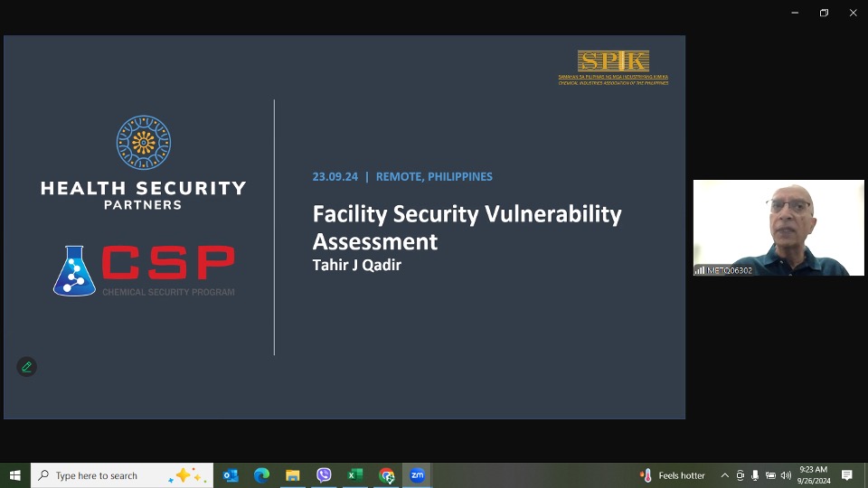Click the signal bars icon on video tile

[700, 270]
